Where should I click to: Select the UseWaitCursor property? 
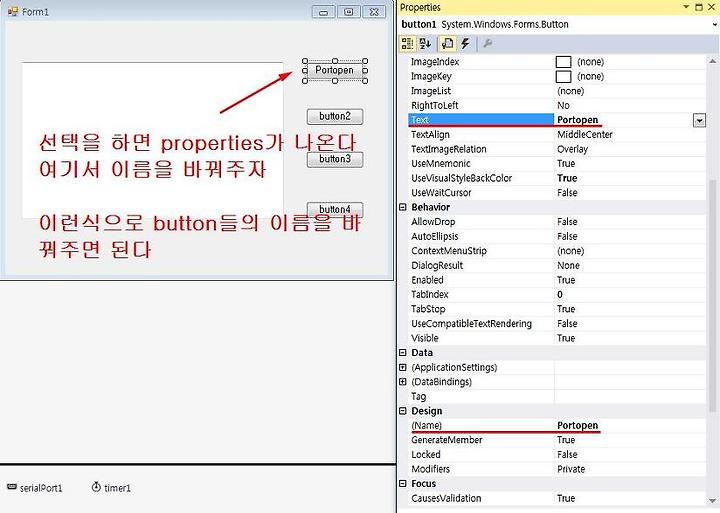tap(557, 193)
